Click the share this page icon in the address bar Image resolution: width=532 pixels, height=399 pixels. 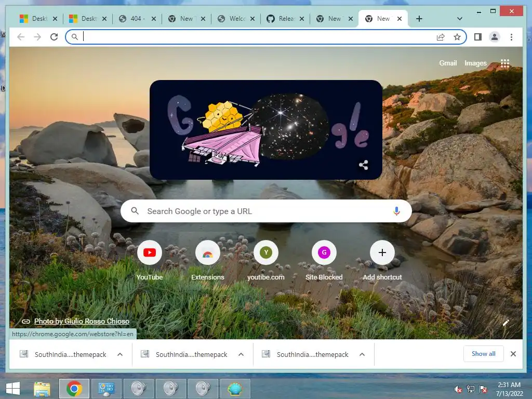tap(441, 37)
